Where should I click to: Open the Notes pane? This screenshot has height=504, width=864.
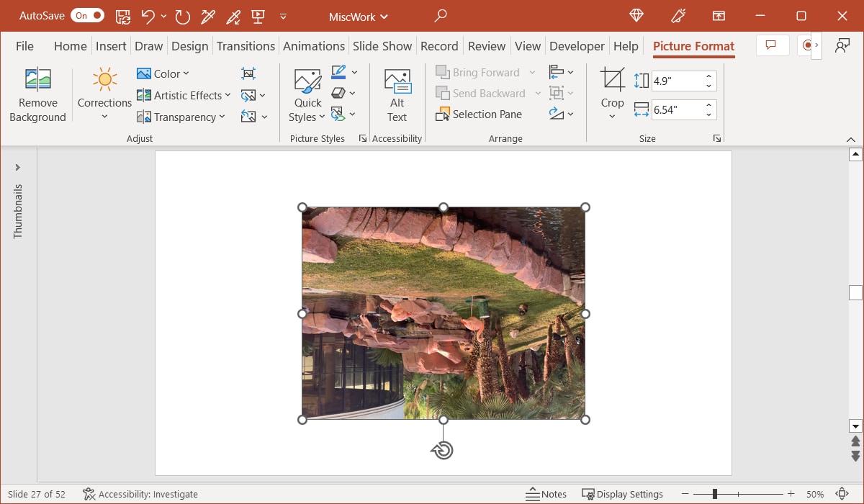click(x=546, y=494)
